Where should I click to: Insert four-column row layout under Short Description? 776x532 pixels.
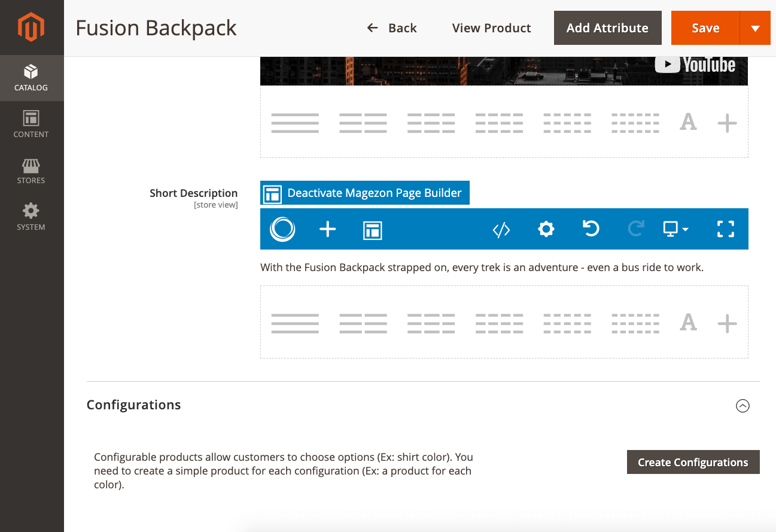coord(500,323)
